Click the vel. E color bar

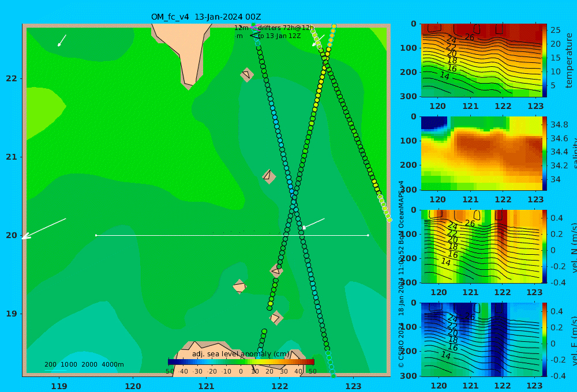545,340
